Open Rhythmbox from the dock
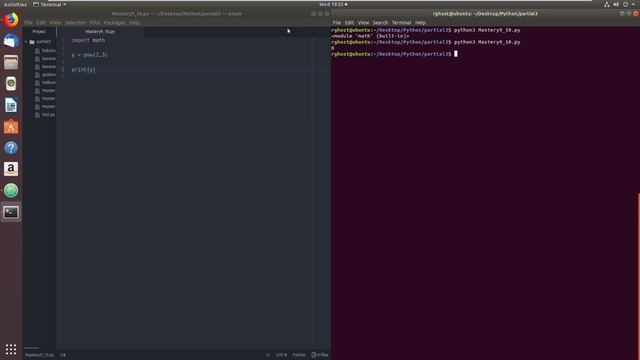Image resolution: width=640 pixels, height=360 pixels. click(x=11, y=84)
